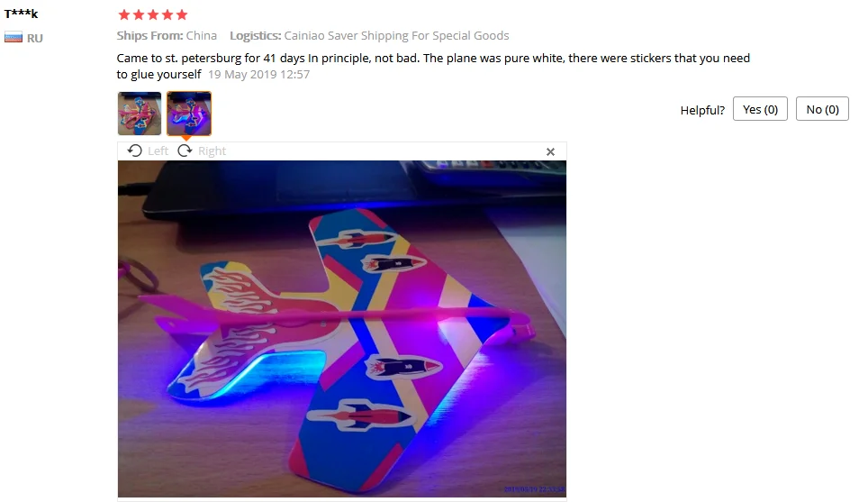
Task: Click the 'Left' rotate text label
Action: point(158,151)
